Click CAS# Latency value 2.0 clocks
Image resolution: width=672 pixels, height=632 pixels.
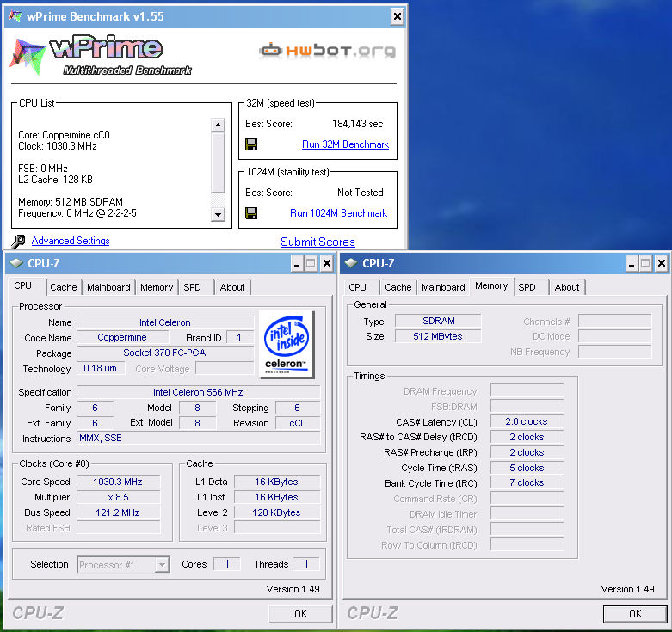tap(527, 421)
